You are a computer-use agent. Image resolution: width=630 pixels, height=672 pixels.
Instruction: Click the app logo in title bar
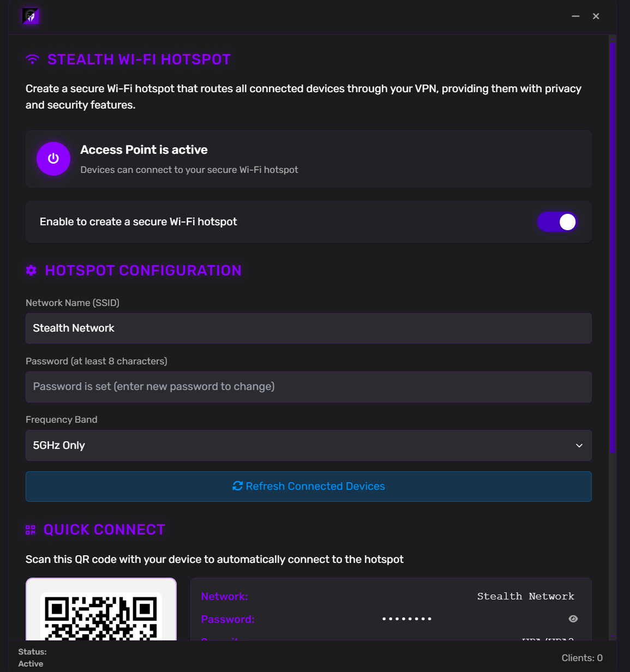[x=31, y=16]
